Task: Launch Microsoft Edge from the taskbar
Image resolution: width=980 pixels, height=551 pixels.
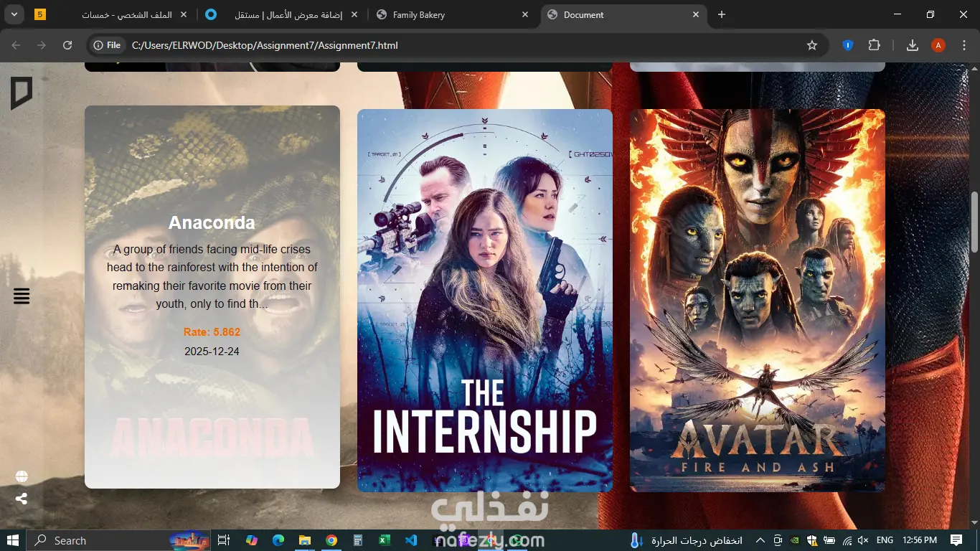Action: click(x=278, y=540)
